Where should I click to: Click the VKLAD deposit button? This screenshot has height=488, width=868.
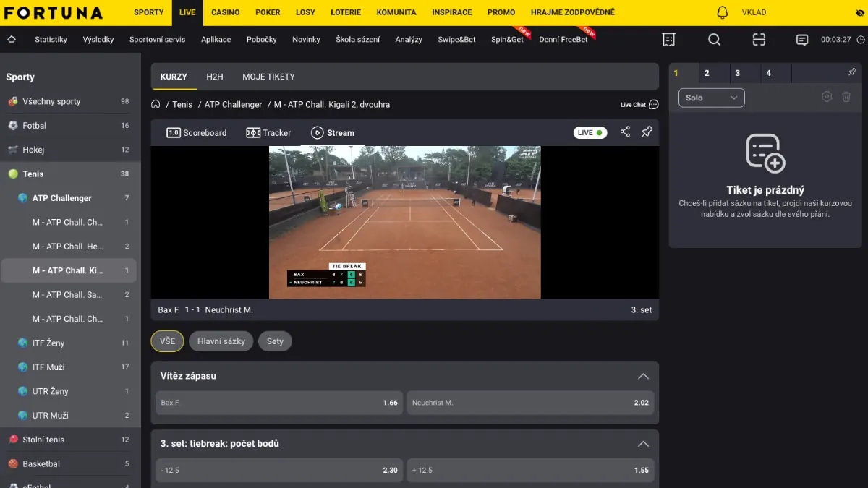point(753,12)
